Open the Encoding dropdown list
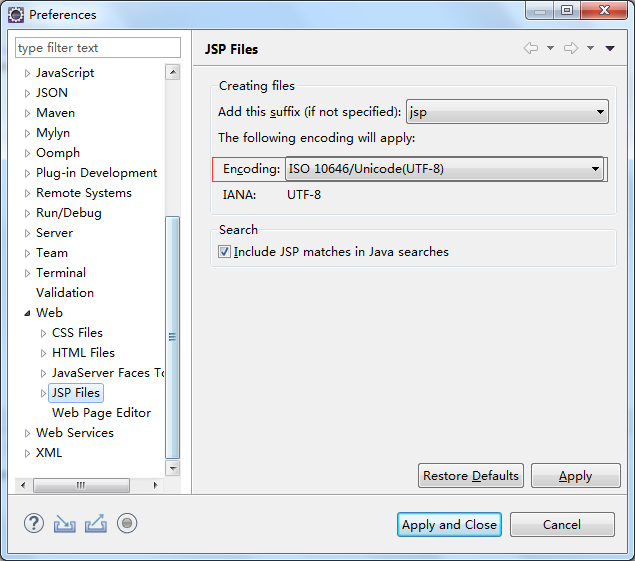Screen dimensions: 635x561 (444, 169)
